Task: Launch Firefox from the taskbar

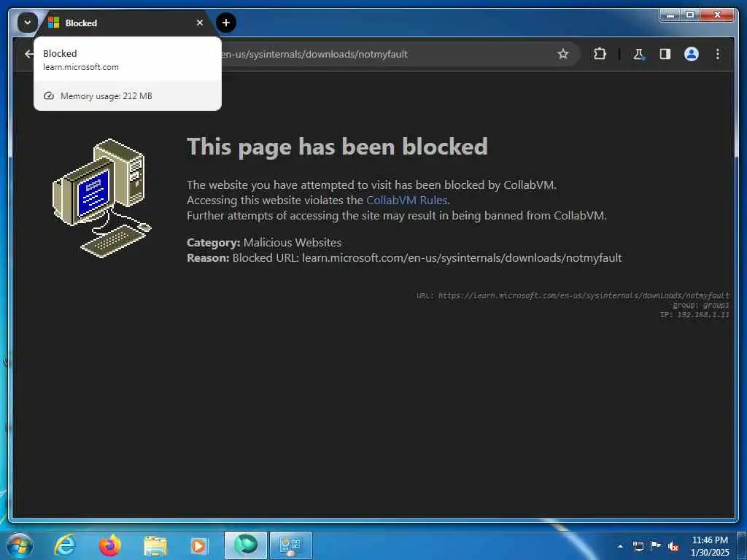Action: (x=109, y=545)
